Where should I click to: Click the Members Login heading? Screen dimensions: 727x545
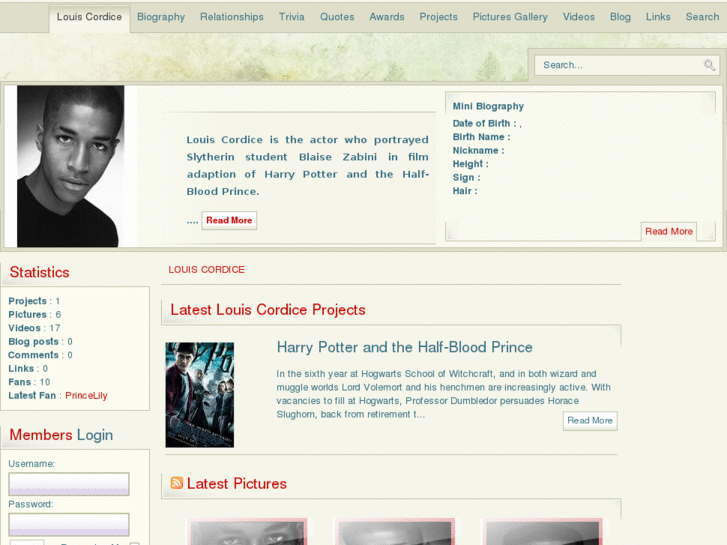tap(61, 435)
